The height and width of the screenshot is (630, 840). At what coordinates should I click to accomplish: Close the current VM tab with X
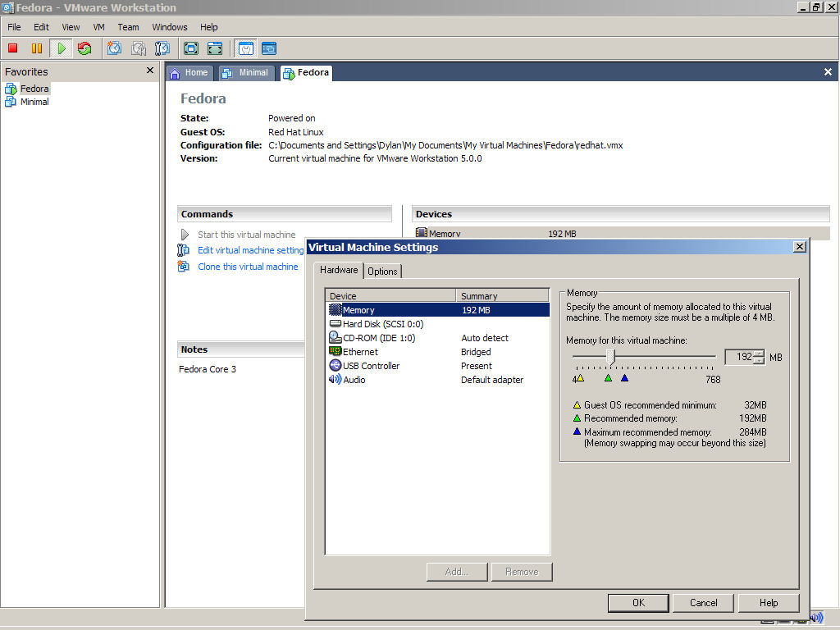(828, 72)
